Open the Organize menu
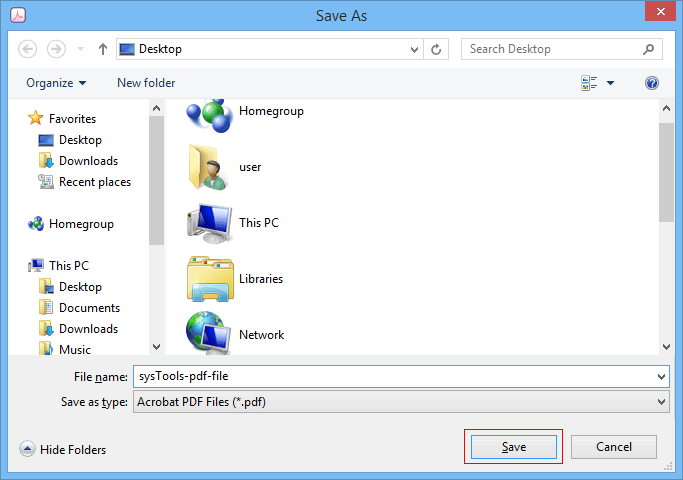This screenshot has width=683, height=480. point(56,83)
